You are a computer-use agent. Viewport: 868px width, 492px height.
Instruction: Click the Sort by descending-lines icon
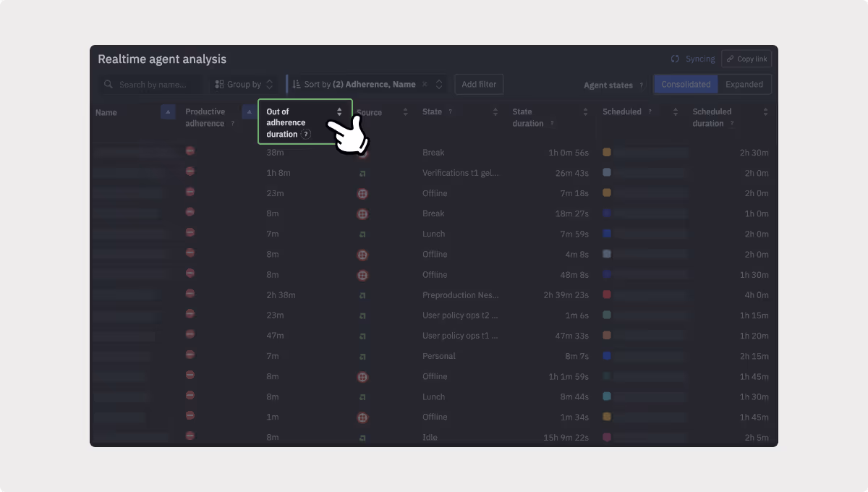[297, 85]
